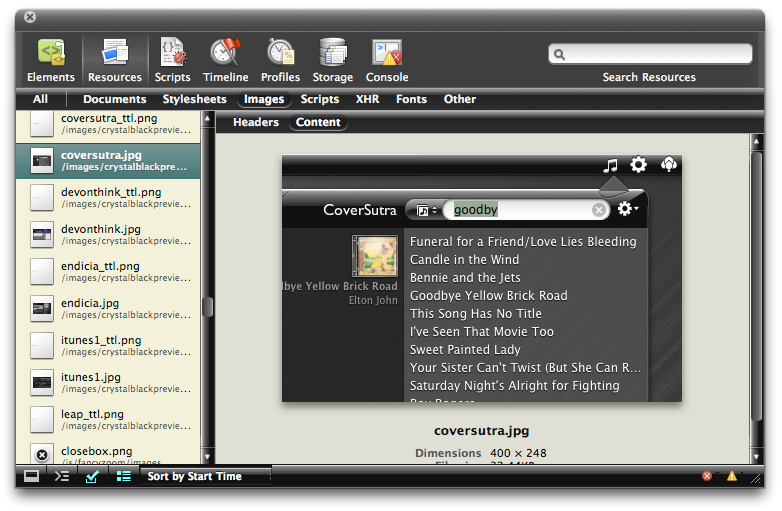Click resource list scroll up arrow

(x=207, y=119)
